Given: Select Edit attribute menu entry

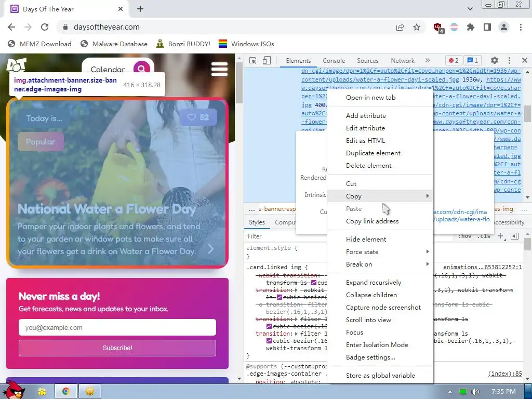Looking at the screenshot, I should coord(380,128).
